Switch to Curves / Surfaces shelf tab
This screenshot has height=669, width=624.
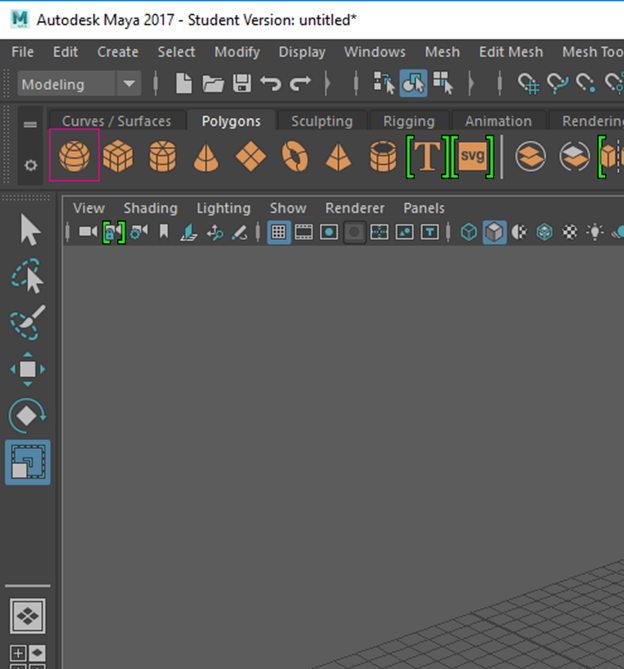click(x=116, y=121)
